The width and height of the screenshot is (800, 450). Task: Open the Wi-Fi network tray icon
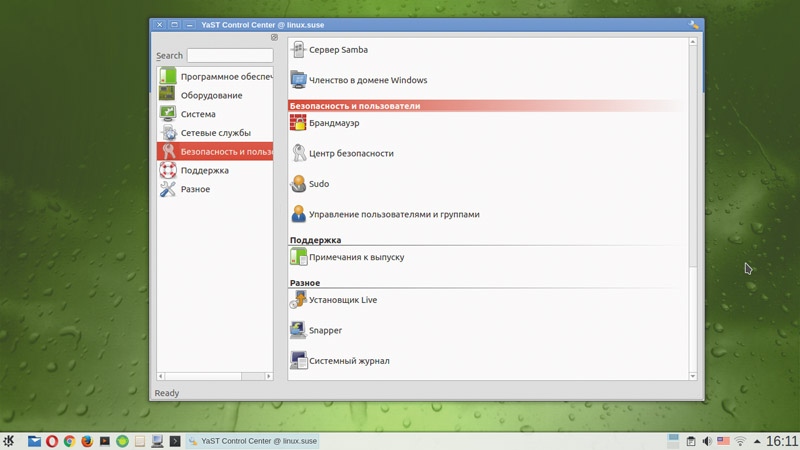tap(740, 441)
